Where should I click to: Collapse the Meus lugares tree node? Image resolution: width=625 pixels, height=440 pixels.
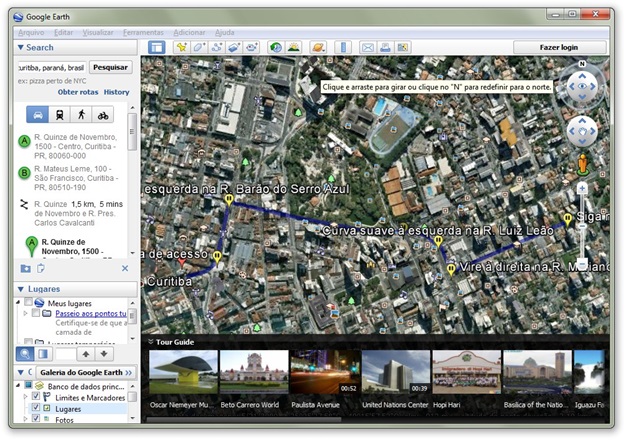click(x=18, y=303)
